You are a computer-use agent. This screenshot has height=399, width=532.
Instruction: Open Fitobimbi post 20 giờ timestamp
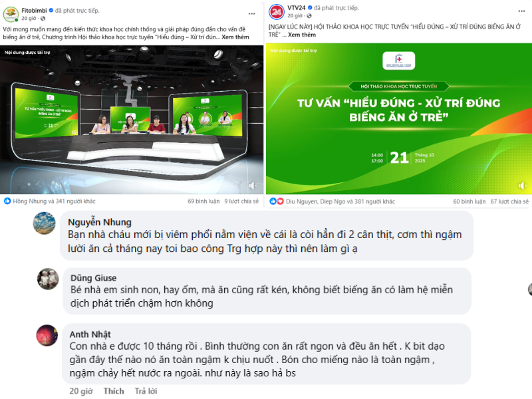(x=29, y=19)
